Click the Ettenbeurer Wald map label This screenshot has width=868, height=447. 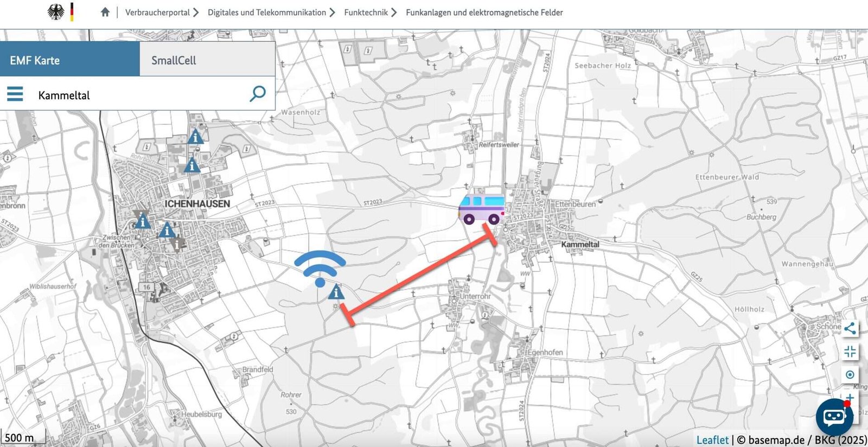pyautogui.click(x=727, y=177)
